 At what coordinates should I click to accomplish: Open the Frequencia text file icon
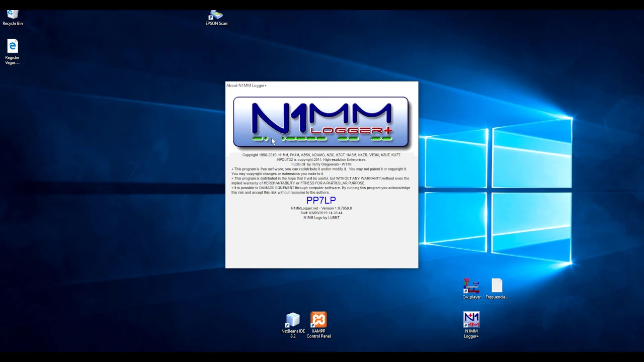[x=497, y=289]
